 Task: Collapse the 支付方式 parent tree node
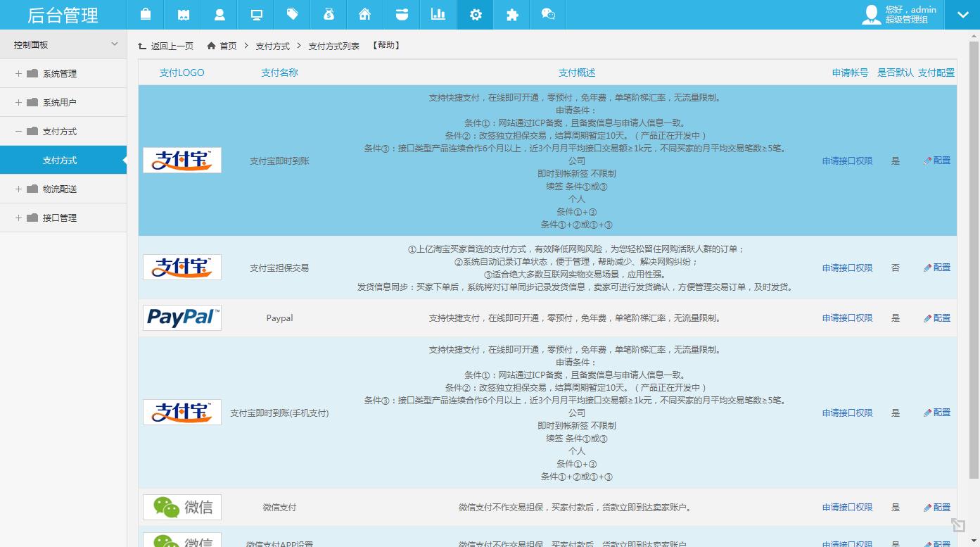point(18,131)
